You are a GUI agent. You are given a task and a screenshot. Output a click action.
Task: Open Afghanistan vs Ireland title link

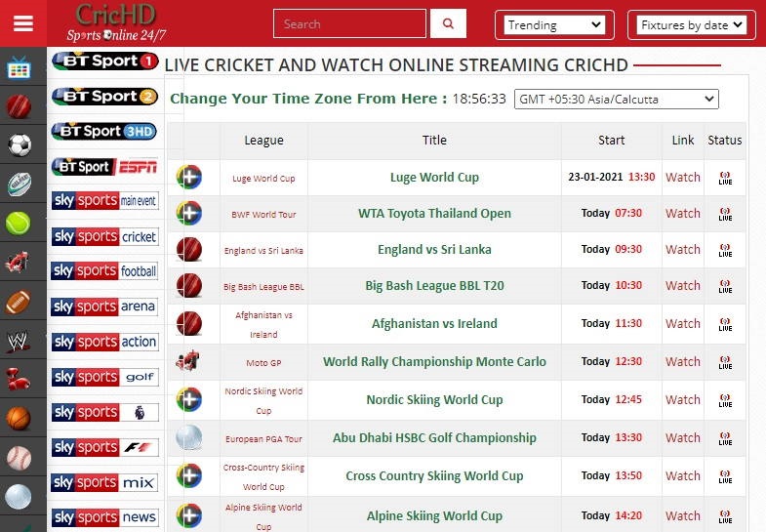pyautogui.click(x=434, y=323)
